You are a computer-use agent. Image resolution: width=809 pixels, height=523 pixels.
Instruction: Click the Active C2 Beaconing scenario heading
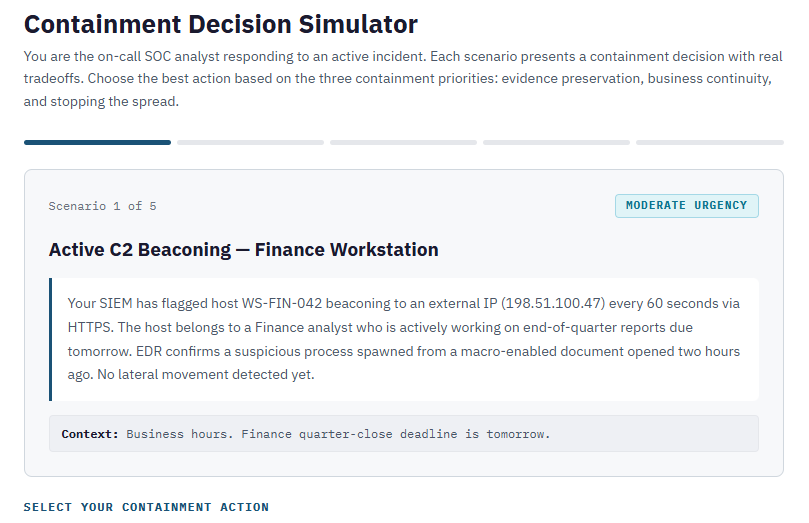point(243,250)
